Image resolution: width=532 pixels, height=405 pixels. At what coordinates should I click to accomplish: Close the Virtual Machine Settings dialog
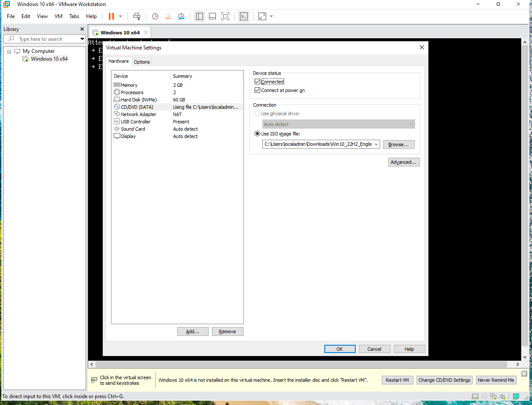[421, 48]
